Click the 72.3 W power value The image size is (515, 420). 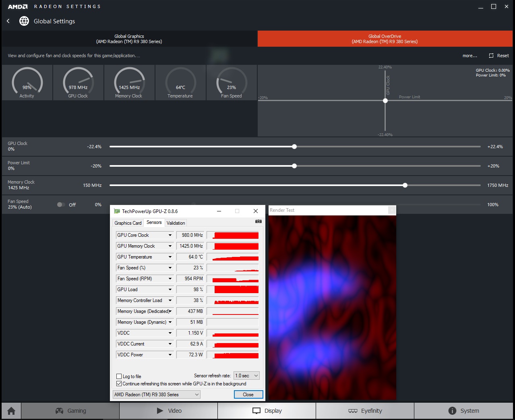(190, 355)
